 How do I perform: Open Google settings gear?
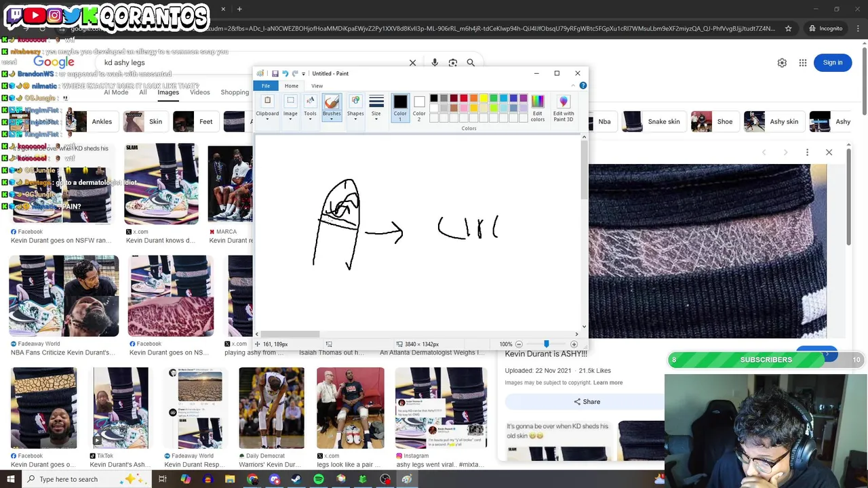pyautogui.click(x=782, y=62)
